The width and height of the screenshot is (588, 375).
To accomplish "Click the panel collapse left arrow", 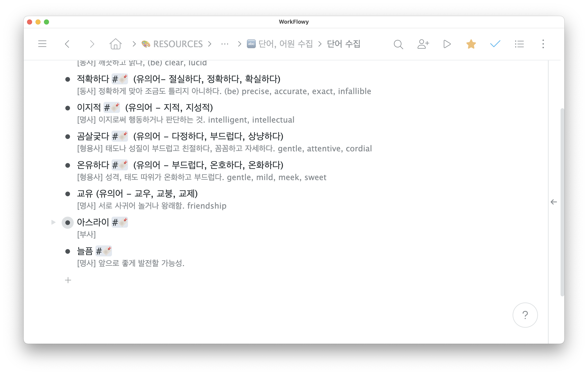I will click(x=554, y=202).
